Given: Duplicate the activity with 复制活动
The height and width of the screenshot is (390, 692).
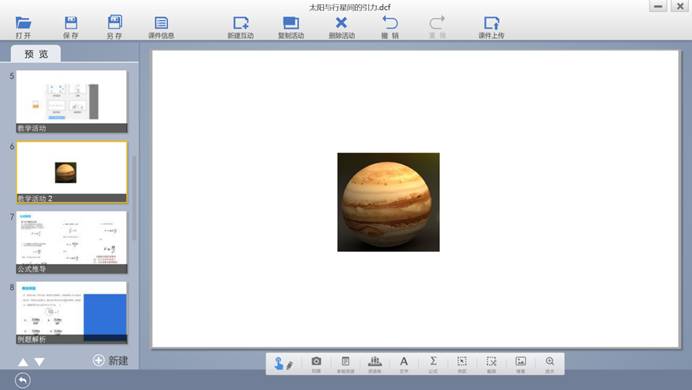Looking at the screenshot, I should point(291,27).
